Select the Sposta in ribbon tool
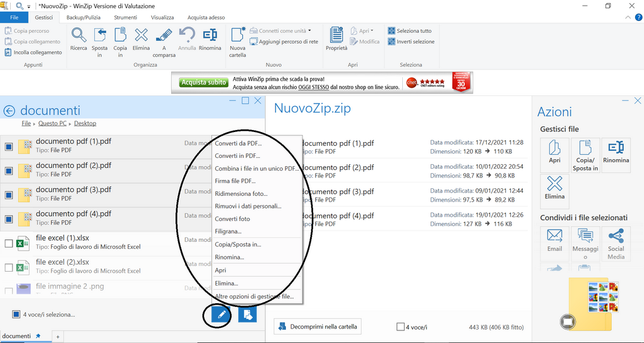 tap(100, 42)
